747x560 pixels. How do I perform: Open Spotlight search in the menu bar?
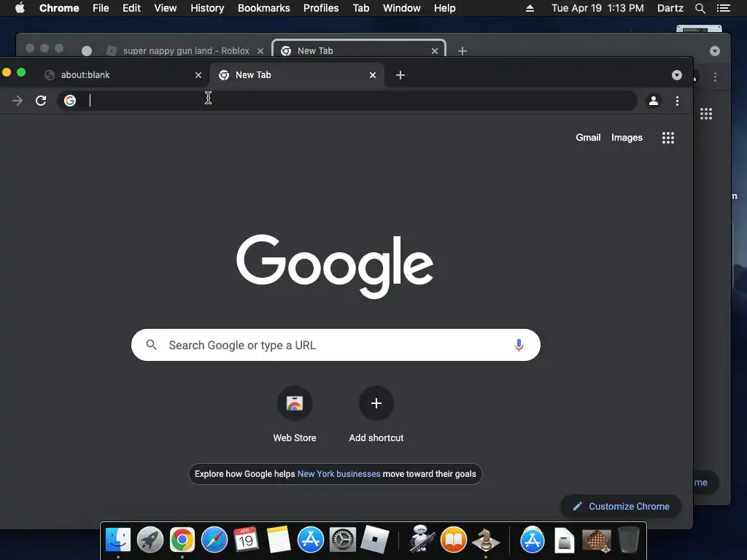click(x=700, y=8)
